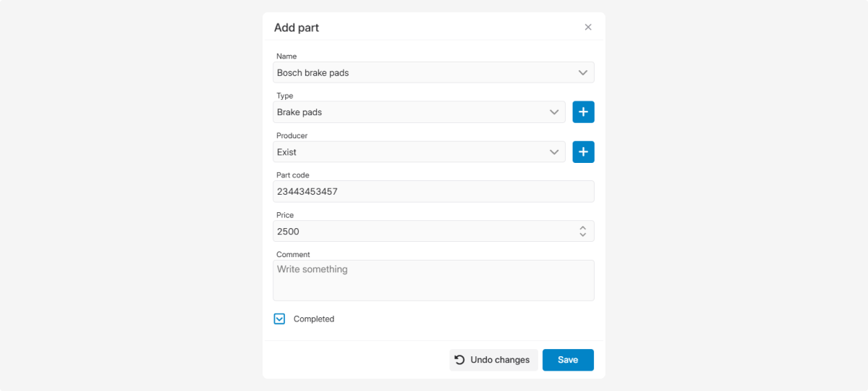Open the Type dropdown arrow
The width and height of the screenshot is (868, 391).
tap(554, 112)
